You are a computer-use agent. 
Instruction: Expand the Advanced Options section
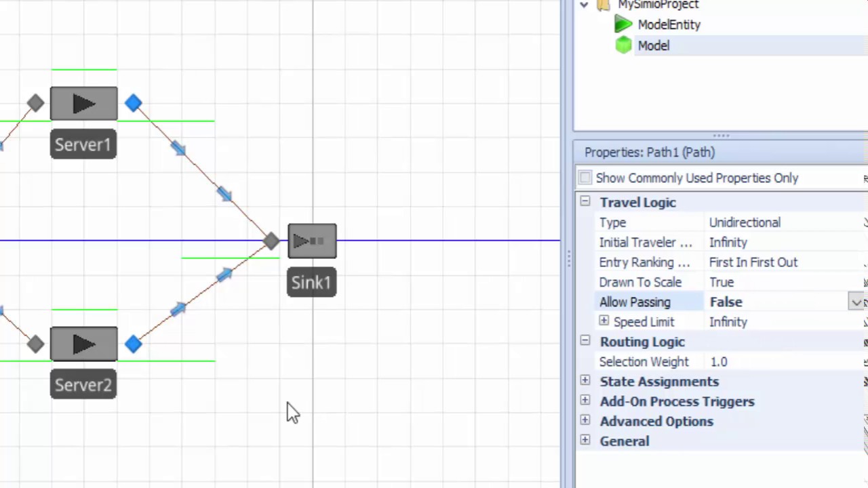[585, 420]
